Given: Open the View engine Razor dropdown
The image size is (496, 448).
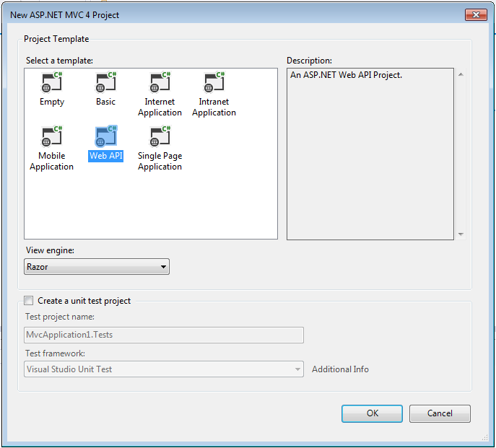Looking at the screenshot, I should click(97, 266).
